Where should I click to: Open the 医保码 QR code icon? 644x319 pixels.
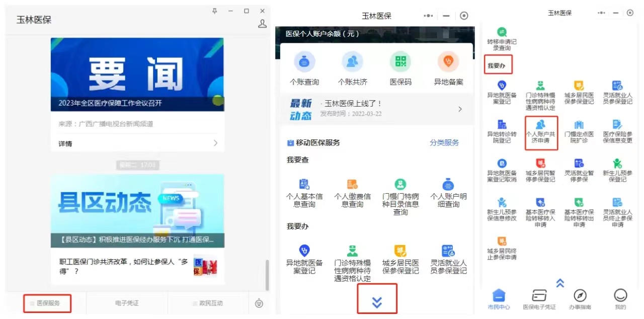pyautogui.click(x=400, y=62)
